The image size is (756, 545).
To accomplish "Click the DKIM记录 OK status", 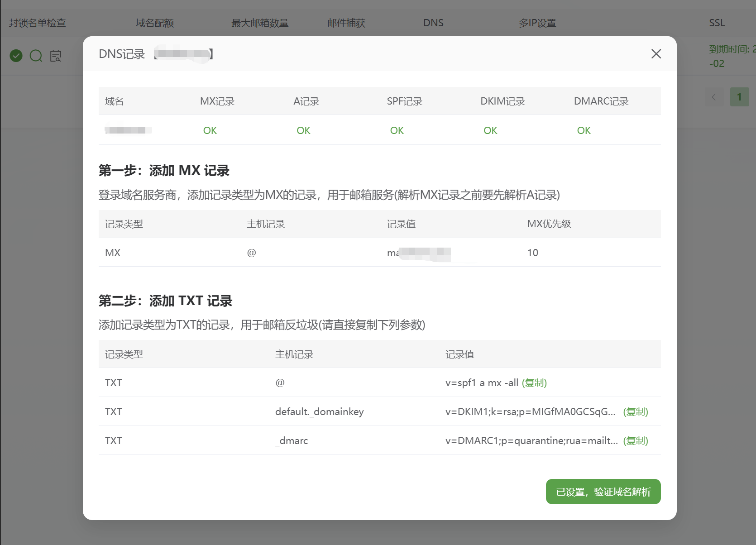I will (490, 130).
